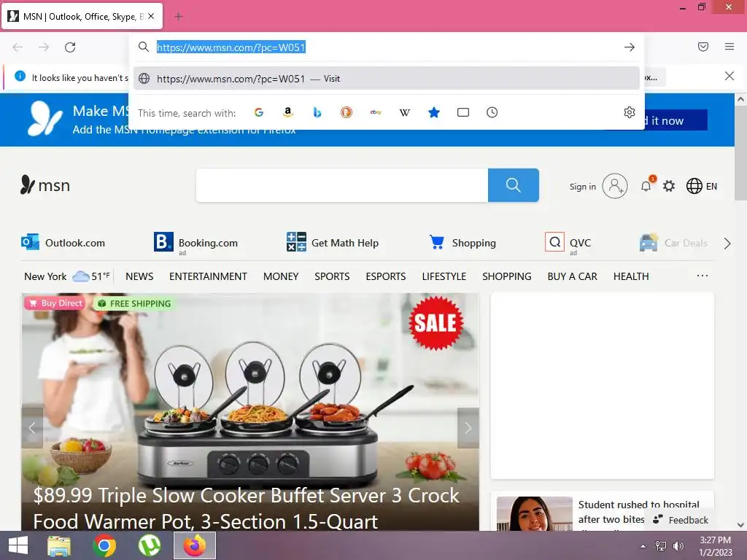Select the LIFESTYLE category
Viewport: 747px width, 560px height.
[x=444, y=276]
